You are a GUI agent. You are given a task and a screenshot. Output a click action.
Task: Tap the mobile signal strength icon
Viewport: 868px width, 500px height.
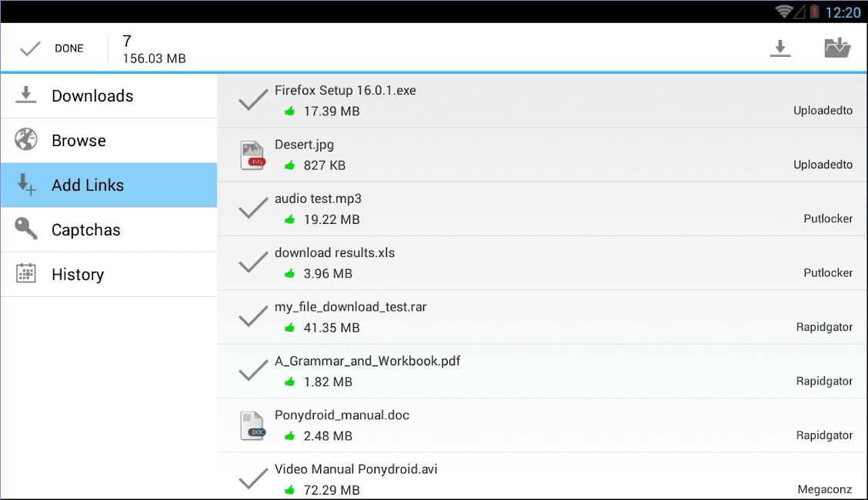[799, 12]
